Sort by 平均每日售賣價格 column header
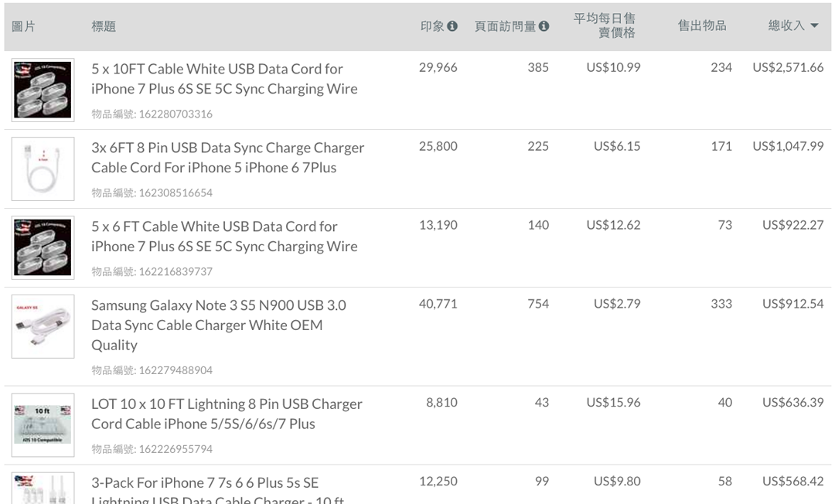This screenshot has width=835, height=504. [x=605, y=26]
